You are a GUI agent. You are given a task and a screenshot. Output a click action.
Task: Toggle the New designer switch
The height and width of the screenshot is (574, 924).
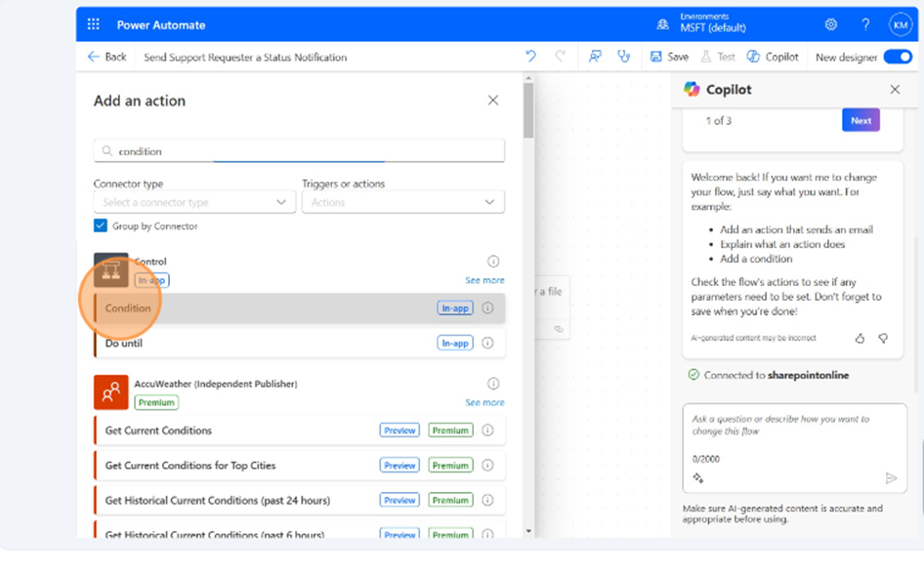pyautogui.click(x=897, y=57)
